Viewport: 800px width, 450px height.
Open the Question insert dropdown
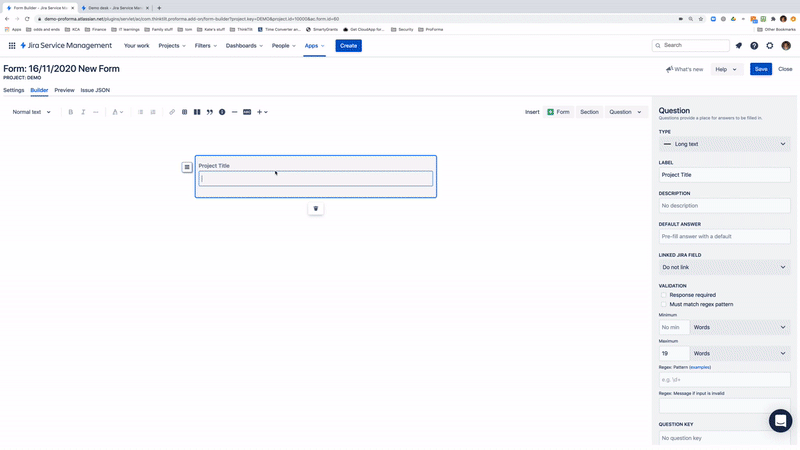(626, 112)
